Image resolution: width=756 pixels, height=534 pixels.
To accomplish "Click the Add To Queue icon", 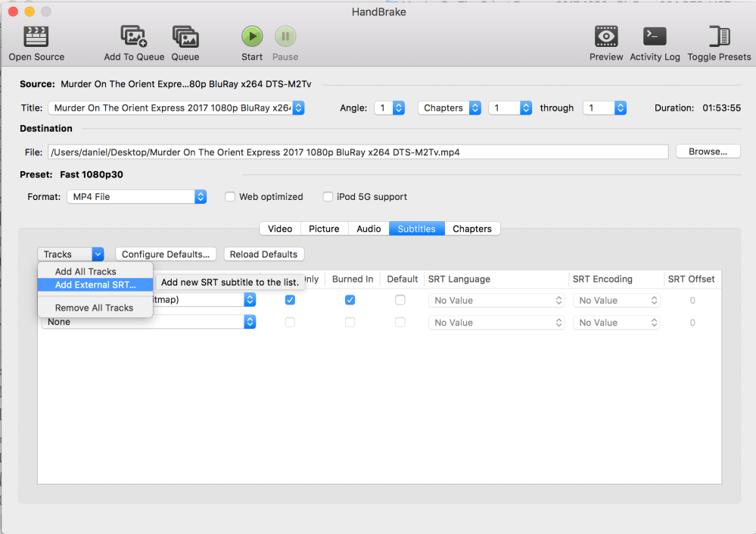I will click(x=133, y=36).
